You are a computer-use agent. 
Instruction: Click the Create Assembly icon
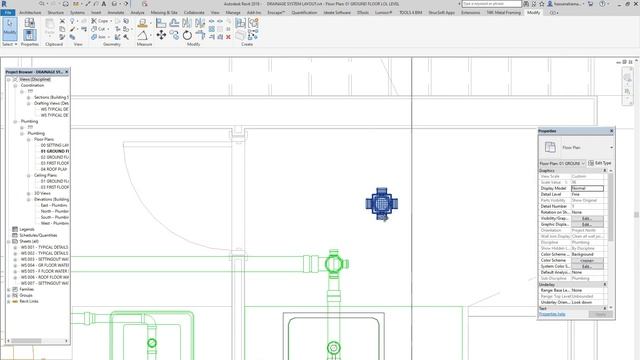click(x=240, y=23)
